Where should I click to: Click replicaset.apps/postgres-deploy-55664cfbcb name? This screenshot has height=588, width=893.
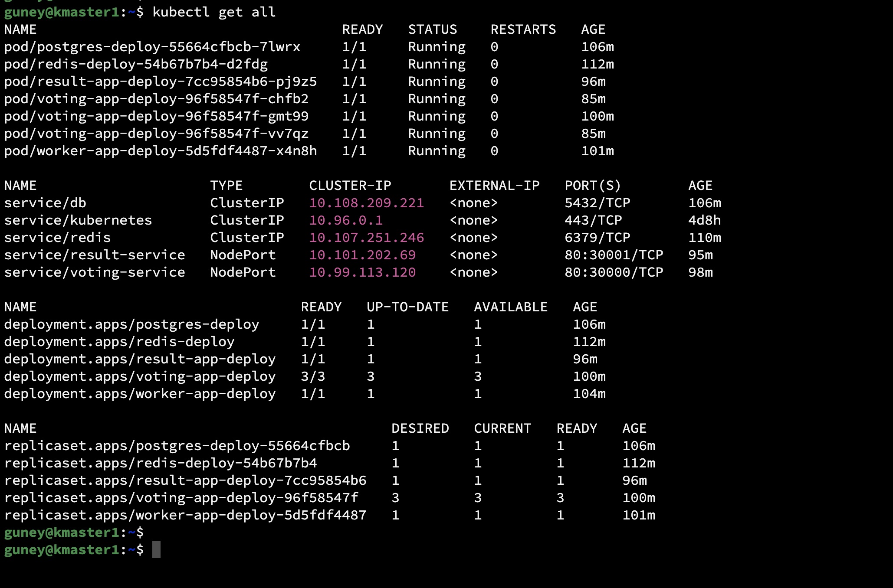pyautogui.click(x=177, y=446)
